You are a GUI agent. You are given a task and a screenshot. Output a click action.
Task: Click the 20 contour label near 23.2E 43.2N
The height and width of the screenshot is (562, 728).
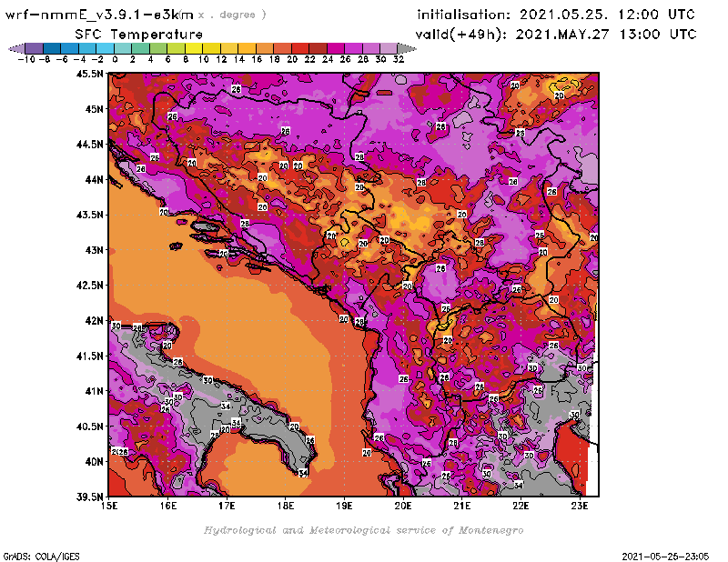click(593, 237)
